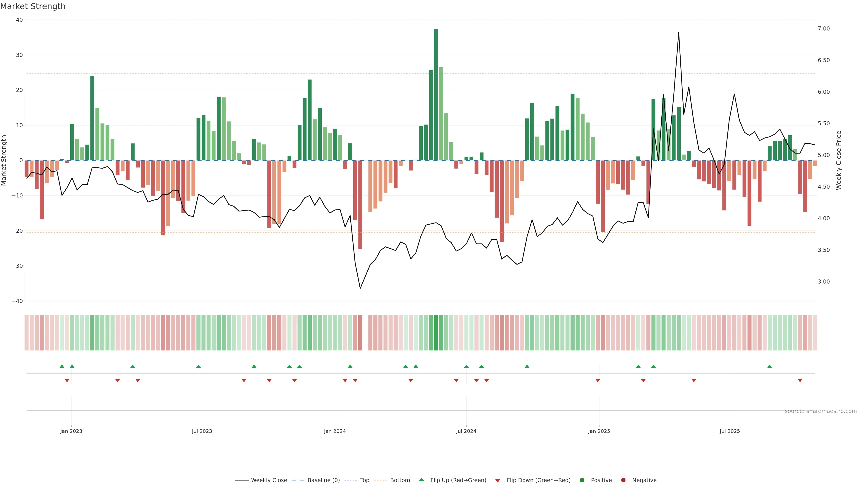Toggle the Baseline (0) legend label
This screenshot has height=488, width=868.
tap(323, 480)
